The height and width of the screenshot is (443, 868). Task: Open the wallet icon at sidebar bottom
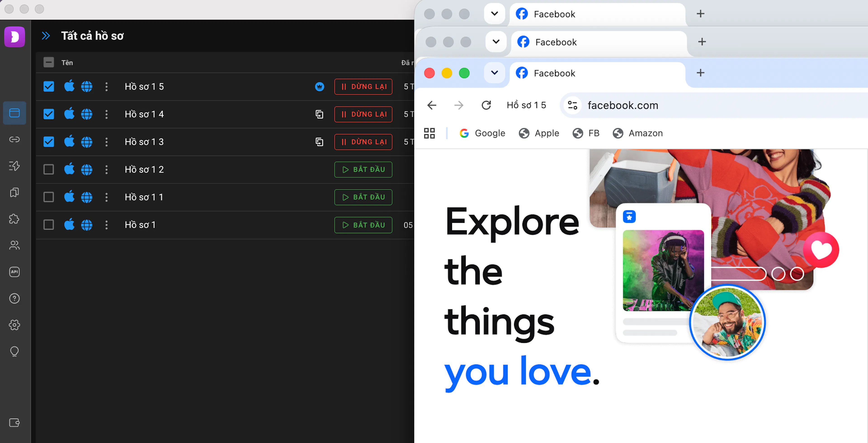pyautogui.click(x=14, y=422)
